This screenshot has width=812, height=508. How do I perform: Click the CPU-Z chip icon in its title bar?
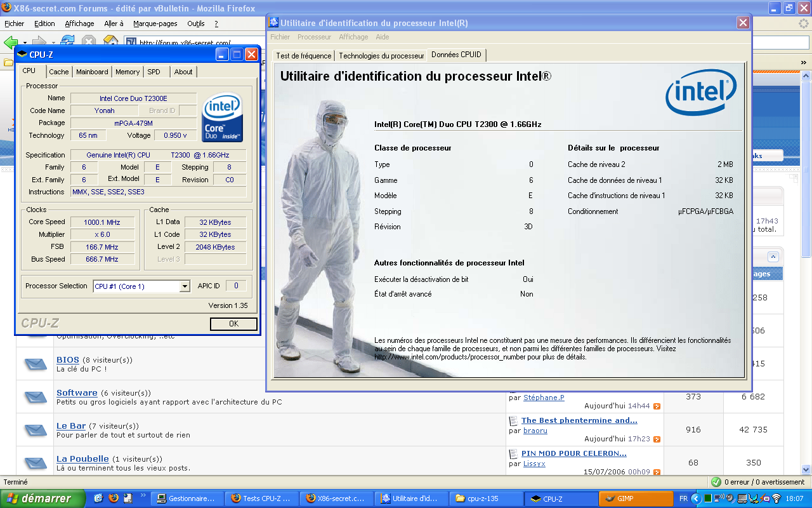click(x=22, y=55)
